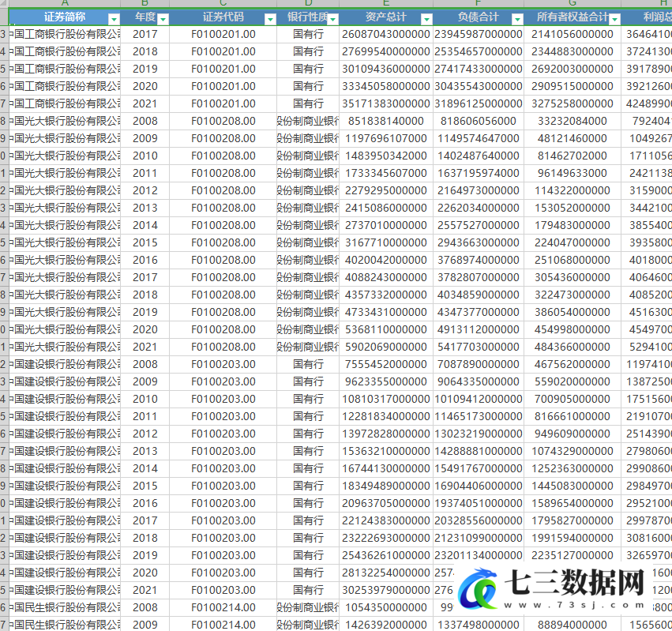
Task: Click cell showing 1337498000000
Action: tap(479, 625)
